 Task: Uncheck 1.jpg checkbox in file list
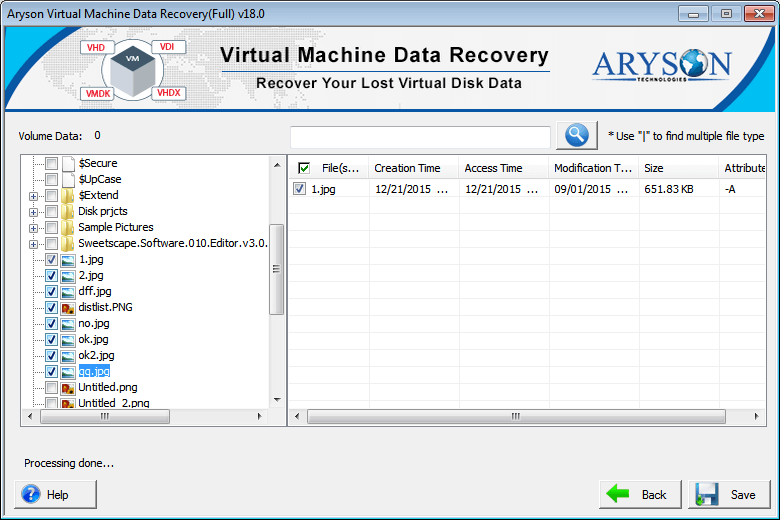(x=299, y=189)
